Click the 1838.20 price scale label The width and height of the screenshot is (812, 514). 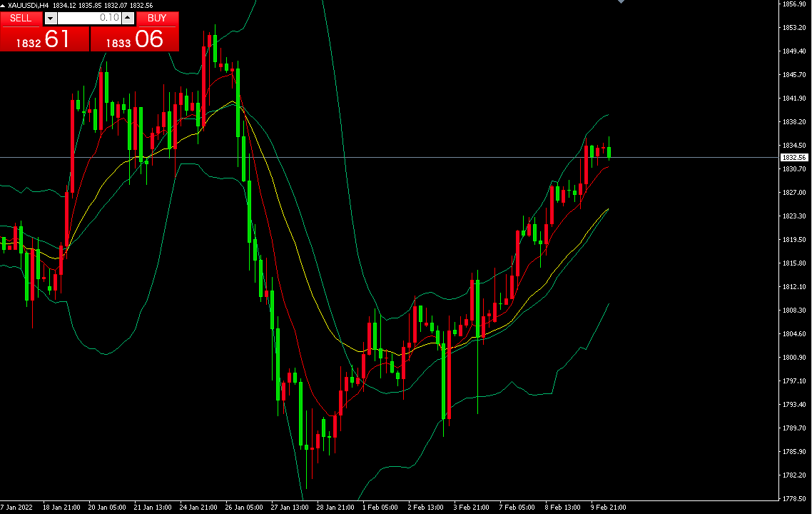(794, 122)
